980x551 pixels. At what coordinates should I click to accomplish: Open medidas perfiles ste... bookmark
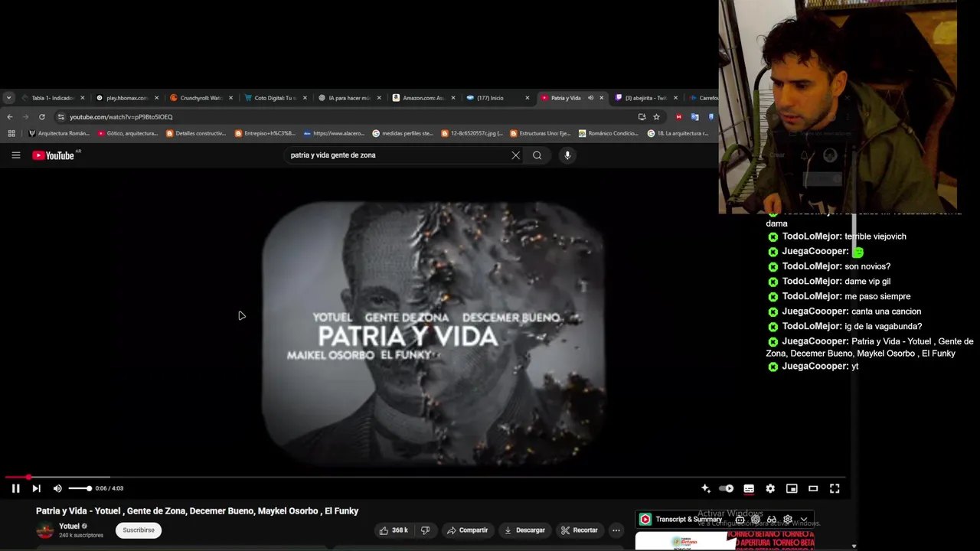[x=403, y=133]
